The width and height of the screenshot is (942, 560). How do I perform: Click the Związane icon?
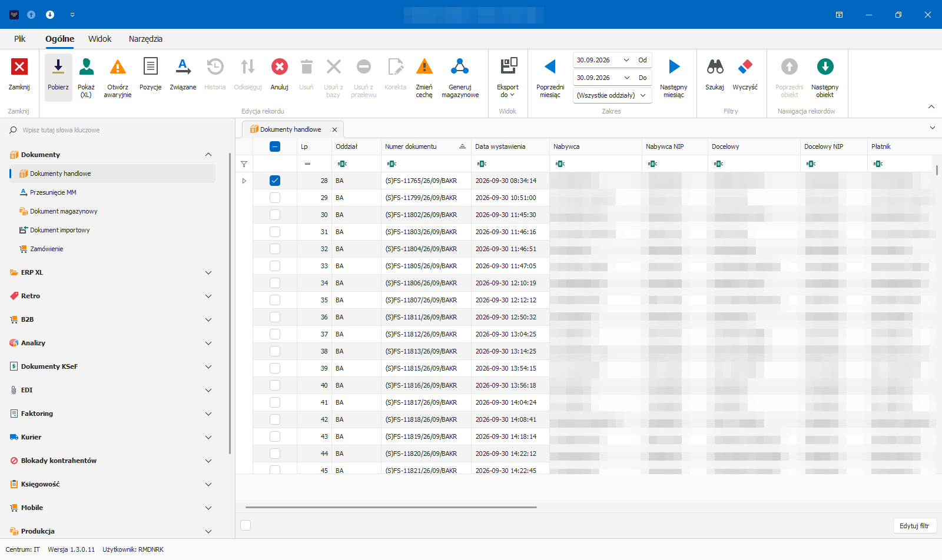coord(183,66)
